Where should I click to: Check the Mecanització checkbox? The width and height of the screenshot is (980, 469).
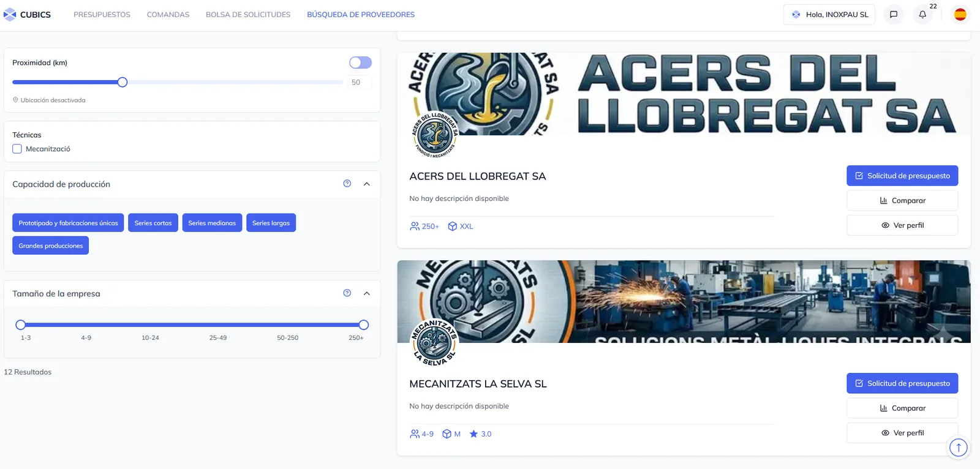coord(17,149)
